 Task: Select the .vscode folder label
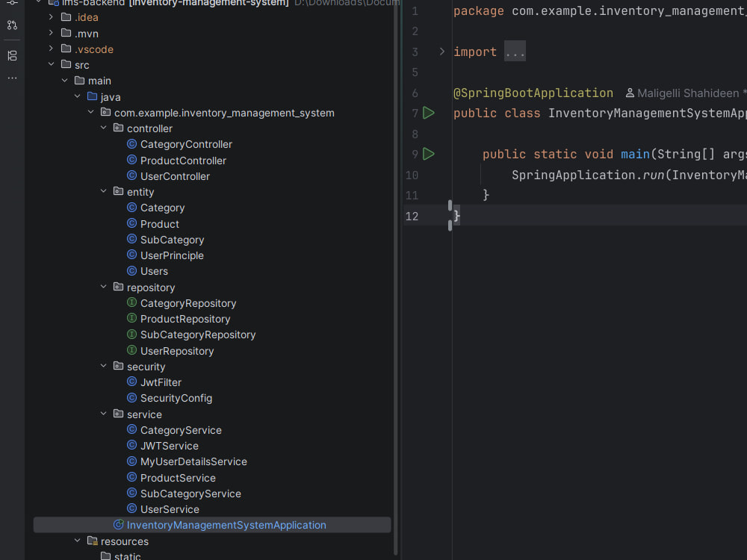tap(94, 49)
